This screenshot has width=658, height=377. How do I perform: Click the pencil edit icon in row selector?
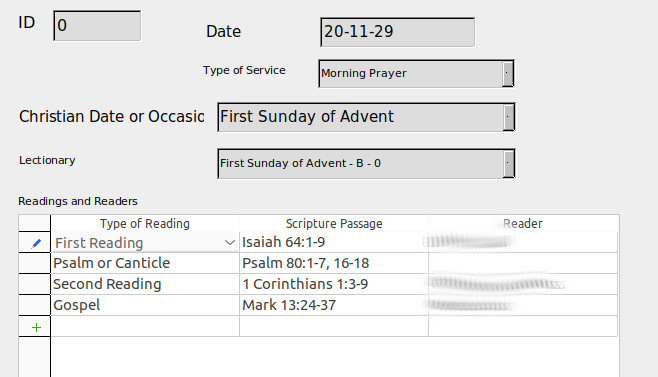coord(36,243)
